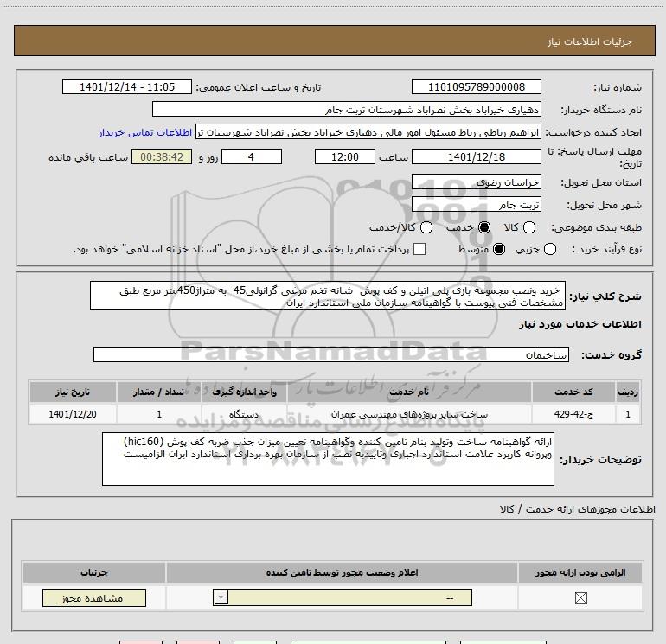Click the نام خدمت column header
Image resolution: width=666 pixels, height=644 pixels.
point(409,392)
